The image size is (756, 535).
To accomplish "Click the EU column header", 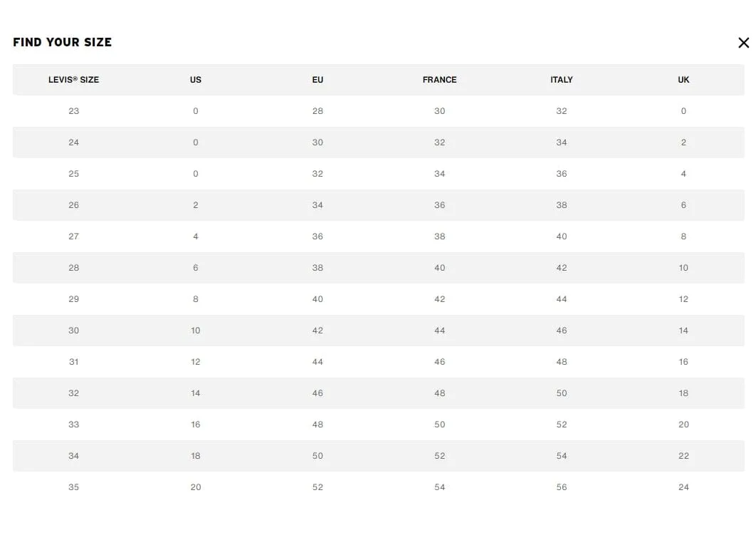I will pos(317,80).
